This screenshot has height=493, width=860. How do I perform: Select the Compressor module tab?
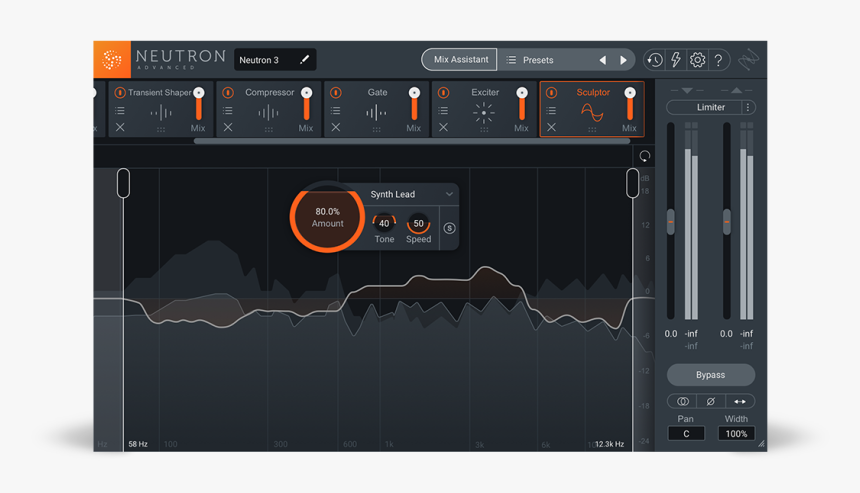coord(268,109)
